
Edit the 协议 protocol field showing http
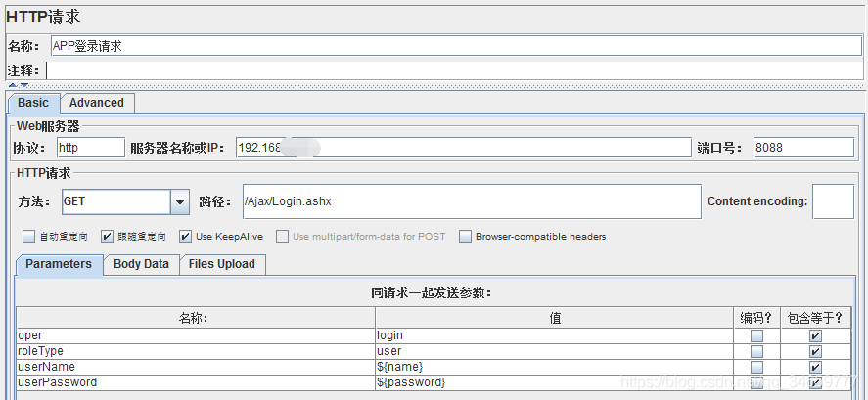click(x=91, y=148)
